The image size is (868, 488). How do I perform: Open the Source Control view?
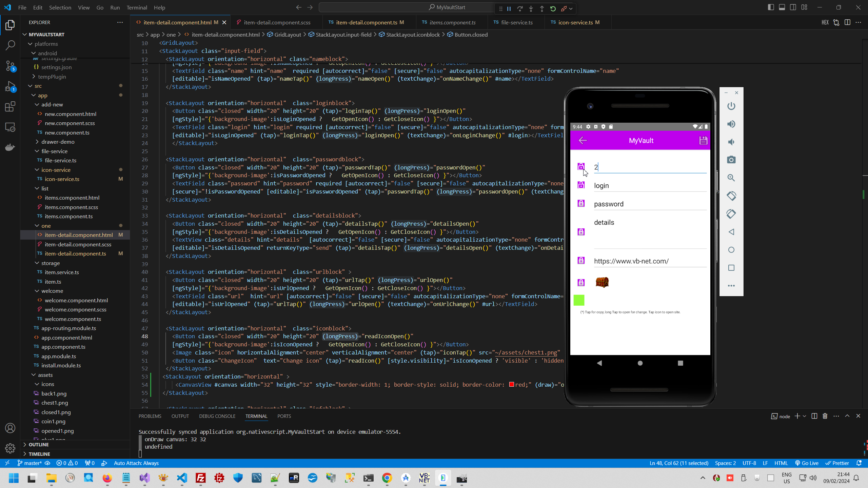click(x=10, y=66)
